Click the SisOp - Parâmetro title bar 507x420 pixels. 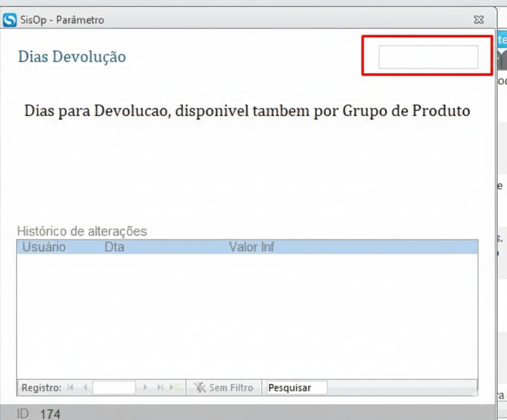248,20
